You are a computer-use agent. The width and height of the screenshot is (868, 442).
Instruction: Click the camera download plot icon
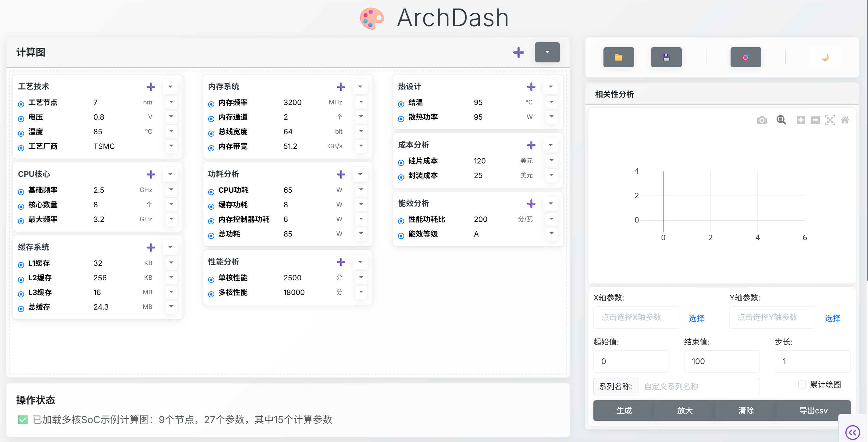(762, 120)
